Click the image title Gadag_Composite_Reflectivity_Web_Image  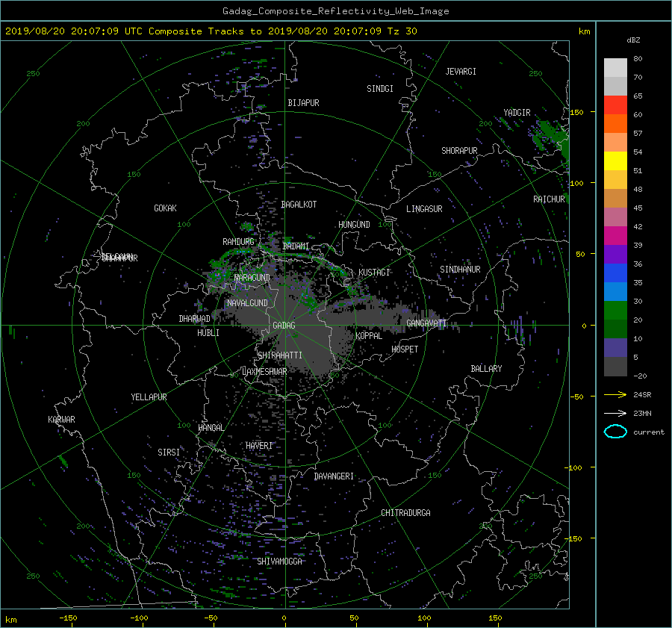point(336,11)
